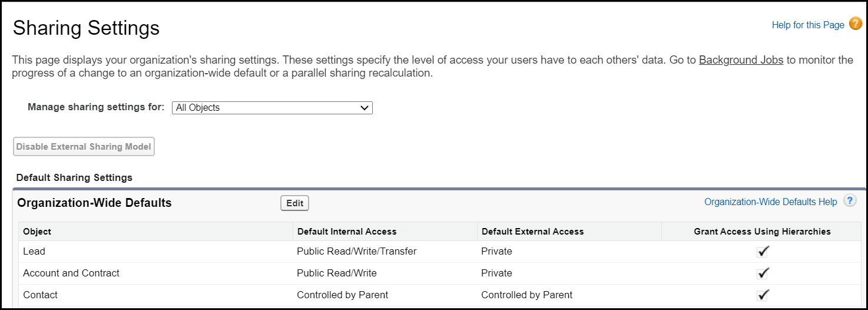
Task: Open Organization-Wide Defaults Help link
Action: [770, 202]
